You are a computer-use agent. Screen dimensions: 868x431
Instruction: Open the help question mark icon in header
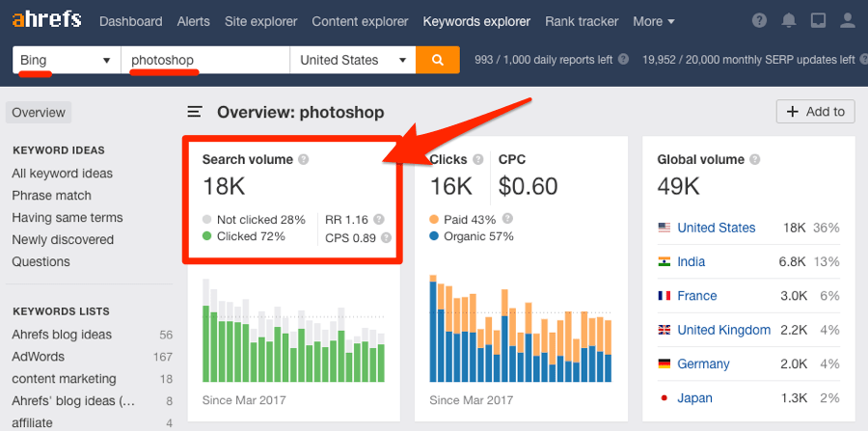click(760, 21)
